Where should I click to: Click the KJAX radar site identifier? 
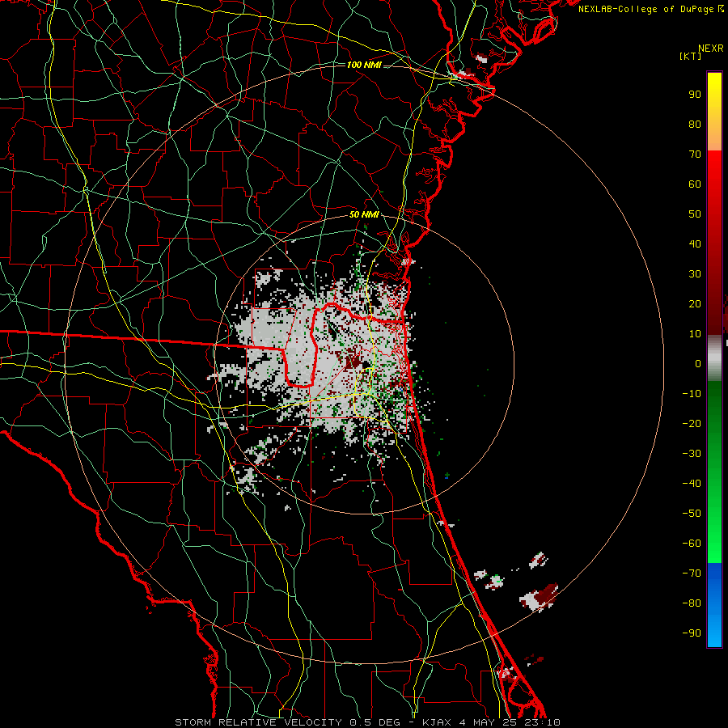click(x=438, y=722)
